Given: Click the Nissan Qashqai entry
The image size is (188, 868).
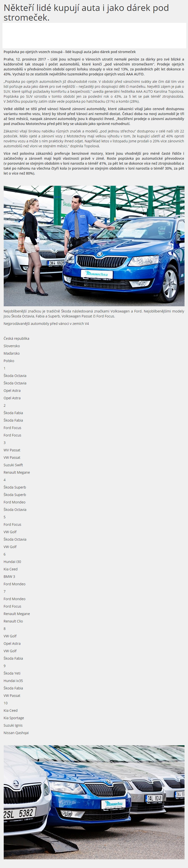Looking at the screenshot, I should pos(16,733).
